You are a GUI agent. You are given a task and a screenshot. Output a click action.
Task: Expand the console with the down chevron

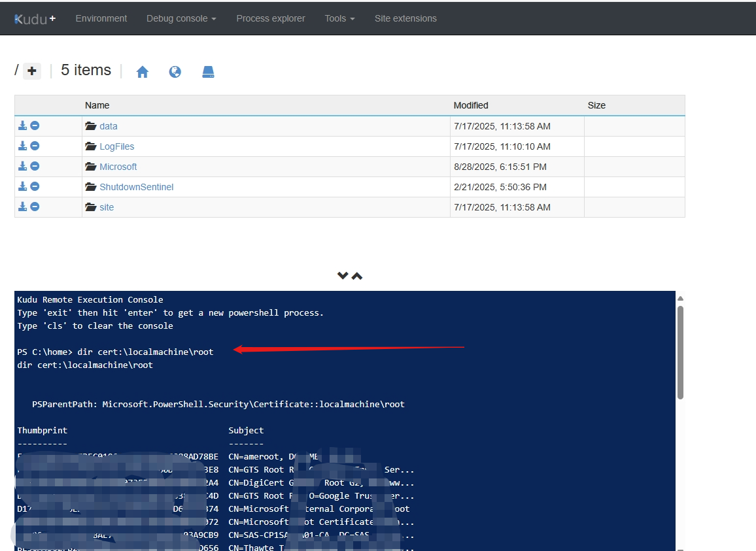(342, 275)
